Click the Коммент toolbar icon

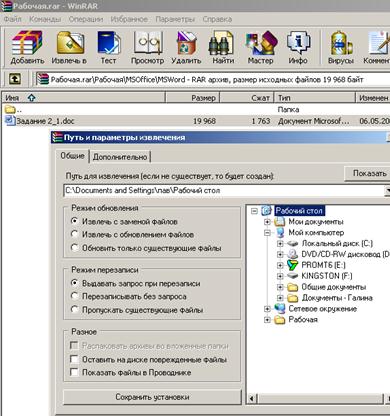click(x=379, y=43)
